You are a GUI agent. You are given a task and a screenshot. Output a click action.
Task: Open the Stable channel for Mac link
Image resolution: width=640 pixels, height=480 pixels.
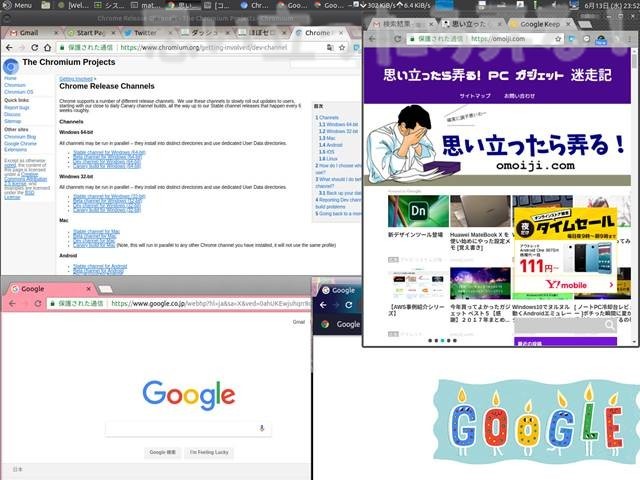click(x=96, y=231)
